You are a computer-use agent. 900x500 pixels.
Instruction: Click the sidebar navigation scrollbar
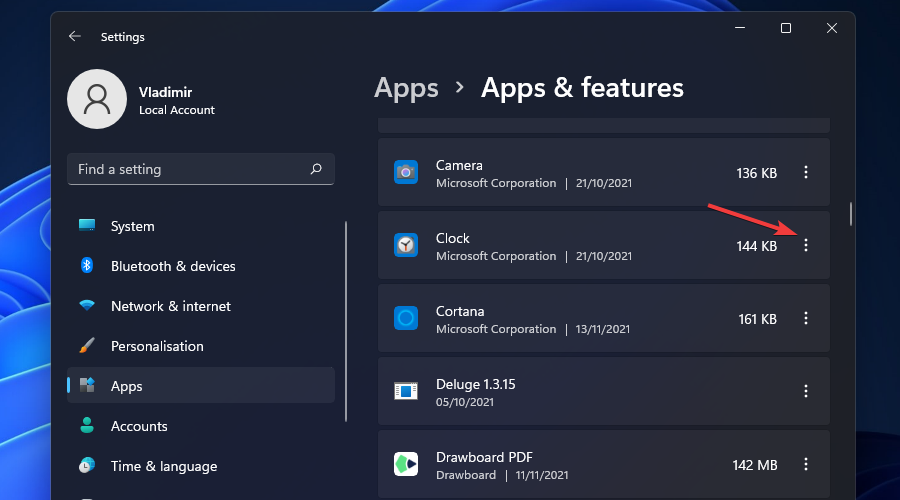[x=346, y=321]
